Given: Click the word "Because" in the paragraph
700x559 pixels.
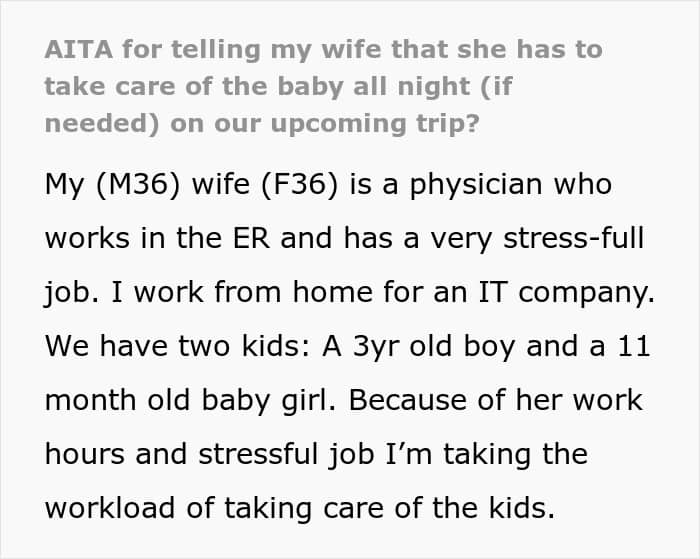Looking at the screenshot, I should [408, 400].
